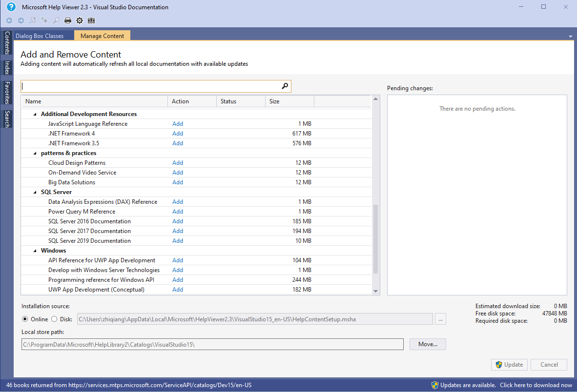Sort by the Name column header

94,101
